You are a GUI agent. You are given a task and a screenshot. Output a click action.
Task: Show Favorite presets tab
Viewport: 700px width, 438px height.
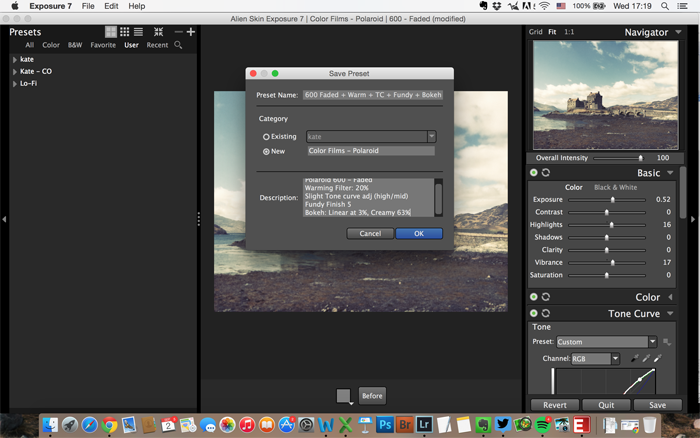tap(103, 45)
